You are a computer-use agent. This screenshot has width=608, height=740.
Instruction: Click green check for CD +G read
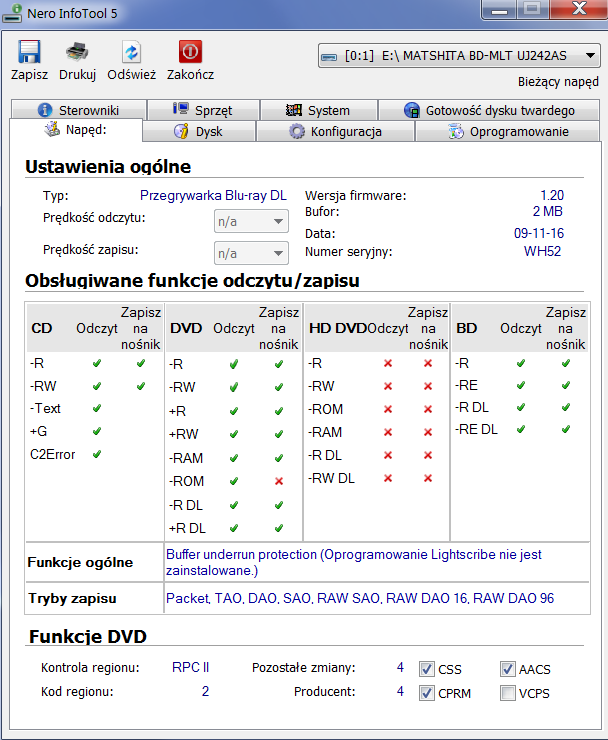coord(97,431)
